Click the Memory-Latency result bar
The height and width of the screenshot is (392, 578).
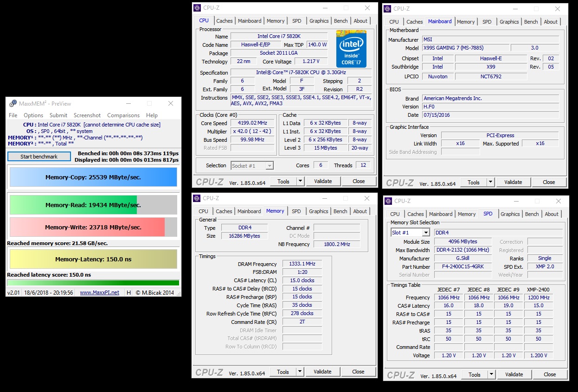[93, 259]
